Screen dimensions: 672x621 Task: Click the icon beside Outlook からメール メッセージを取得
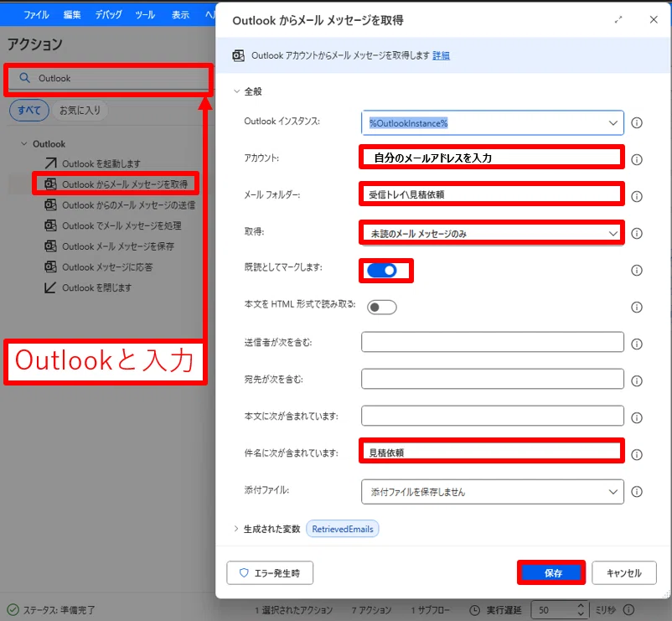tap(50, 184)
